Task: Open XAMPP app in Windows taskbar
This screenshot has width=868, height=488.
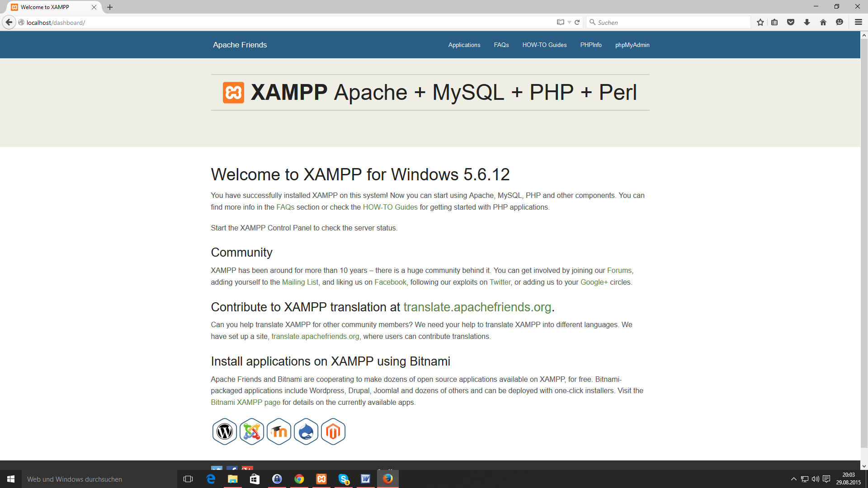Action: point(321,479)
